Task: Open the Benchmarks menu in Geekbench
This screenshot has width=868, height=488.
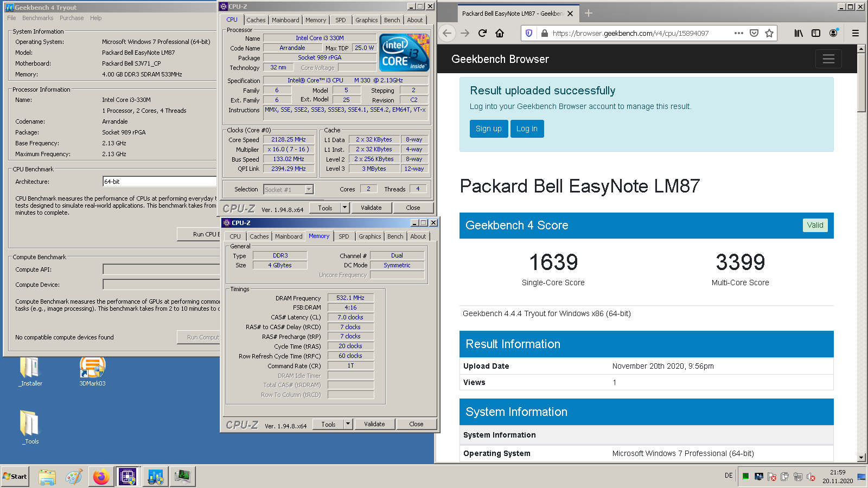Action: pos(38,18)
